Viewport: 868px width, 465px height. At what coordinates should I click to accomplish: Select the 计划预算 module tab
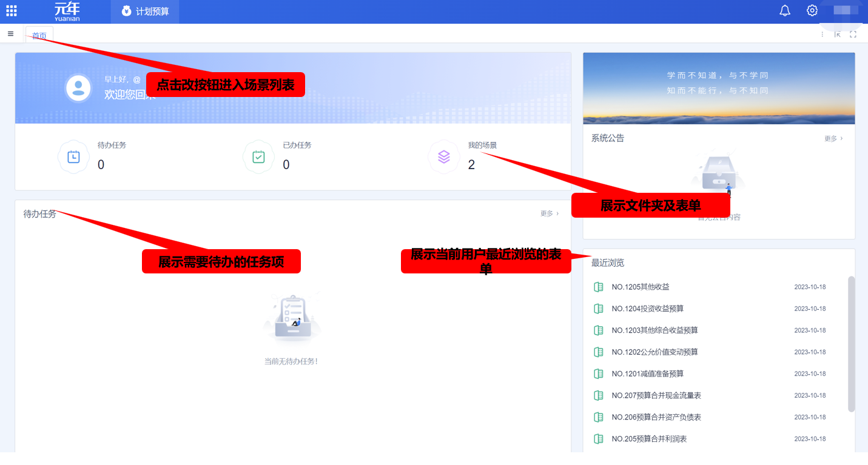[x=145, y=12]
